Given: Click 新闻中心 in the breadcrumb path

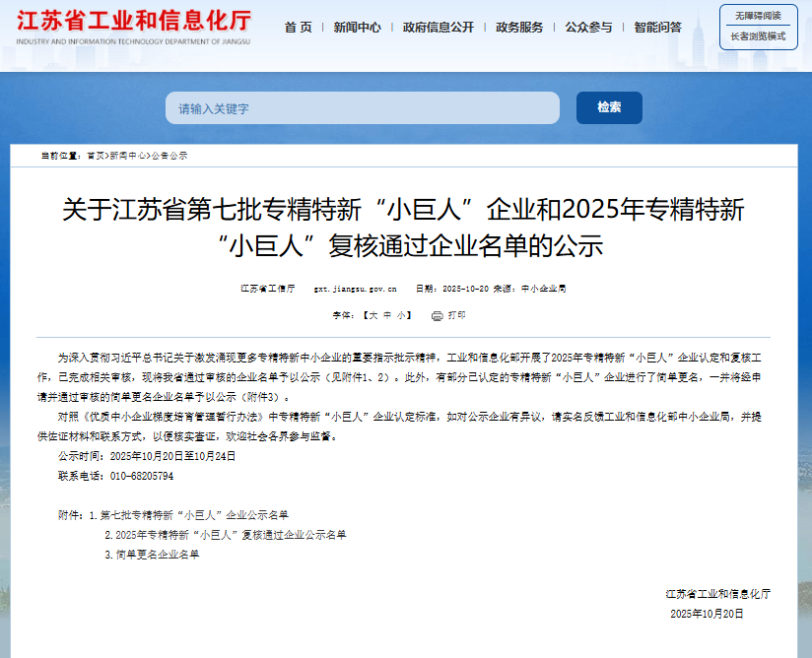Looking at the screenshot, I should [x=128, y=156].
